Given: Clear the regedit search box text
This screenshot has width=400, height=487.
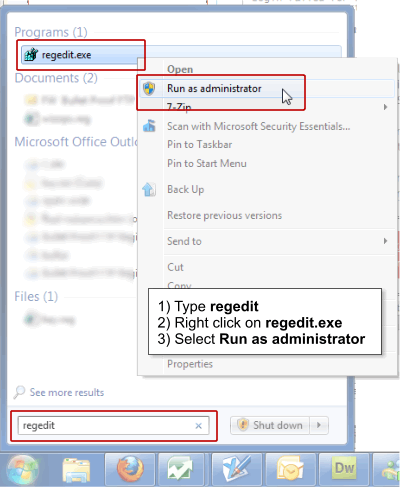Looking at the screenshot, I should (199, 426).
